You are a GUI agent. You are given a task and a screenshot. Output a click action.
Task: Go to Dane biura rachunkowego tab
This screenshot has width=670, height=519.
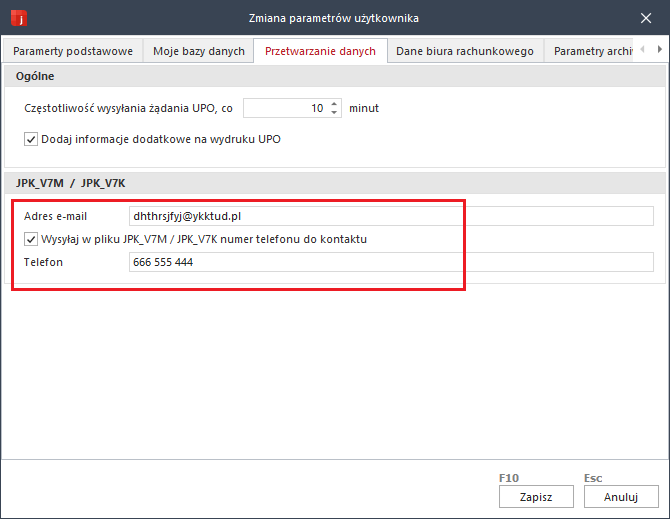tap(465, 51)
